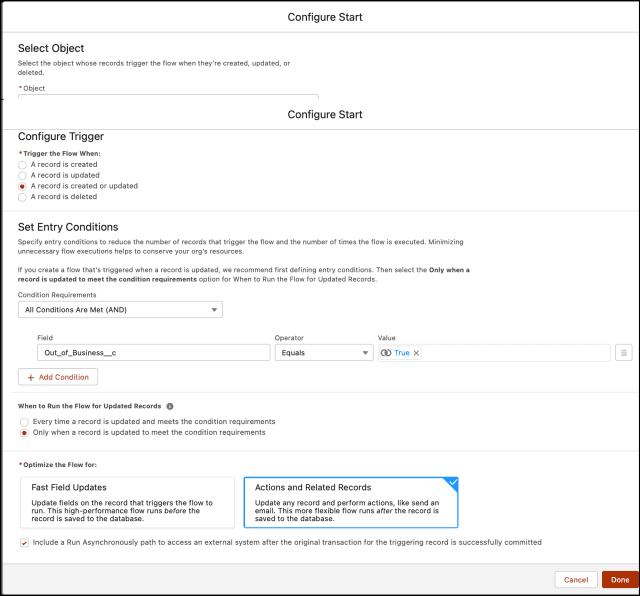Select the Actions and Related Records tile
The width and height of the screenshot is (640, 596).
350,501
